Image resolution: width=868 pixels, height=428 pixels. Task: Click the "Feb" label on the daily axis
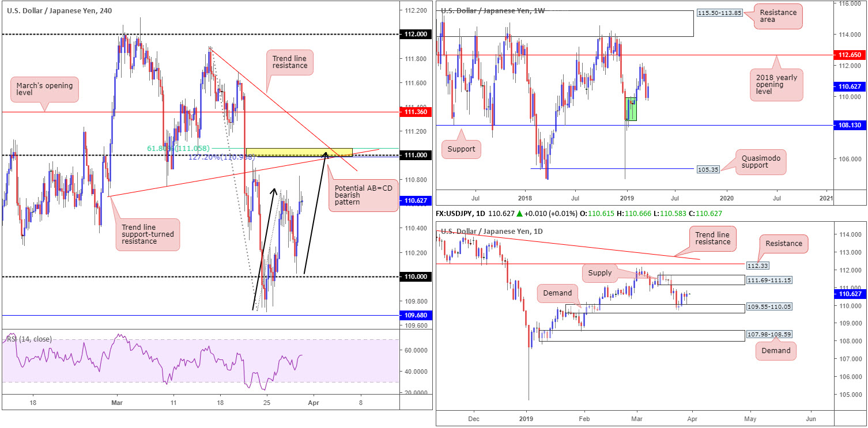(584, 419)
